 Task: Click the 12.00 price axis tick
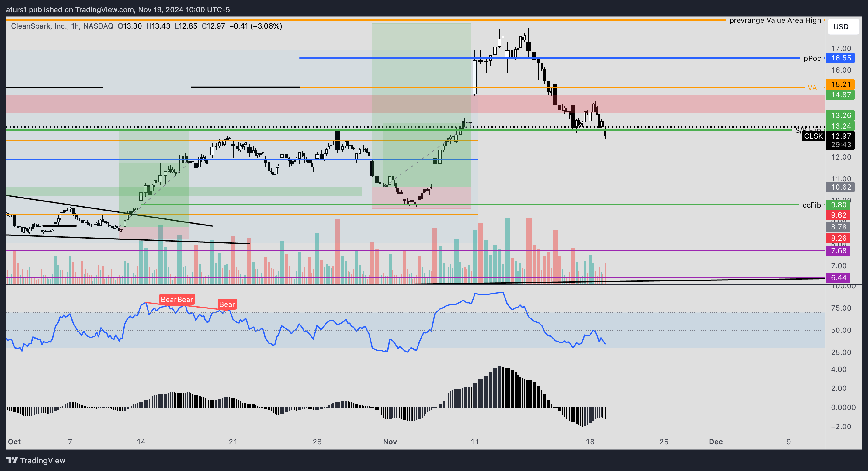tap(841, 157)
